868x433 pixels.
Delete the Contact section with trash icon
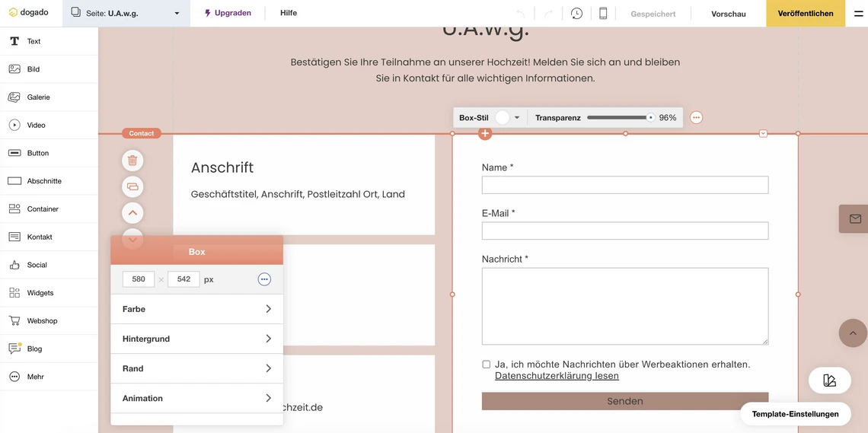click(132, 161)
